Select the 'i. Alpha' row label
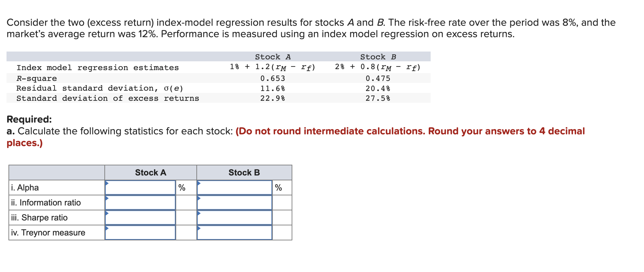The width and height of the screenshot is (644, 272). (25, 188)
